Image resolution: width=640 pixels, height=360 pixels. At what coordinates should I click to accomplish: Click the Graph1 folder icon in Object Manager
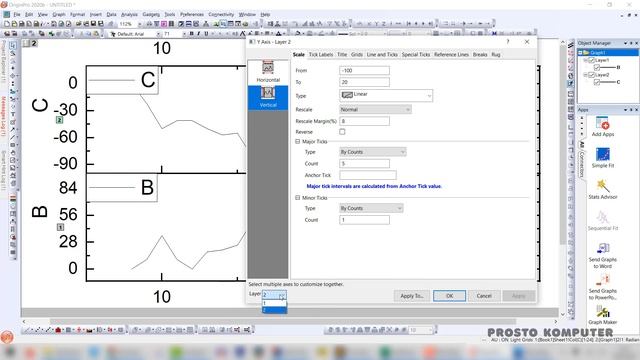click(x=586, y=53)
